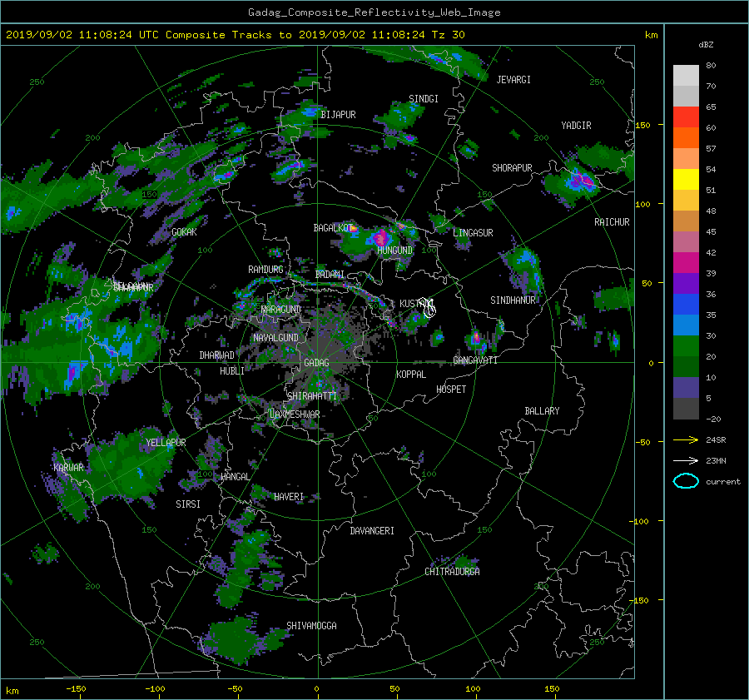Image resolution: width=749 pixels, height=700 pixels.
Task: Click the '24SR' legend label
Action: (716, 439)
